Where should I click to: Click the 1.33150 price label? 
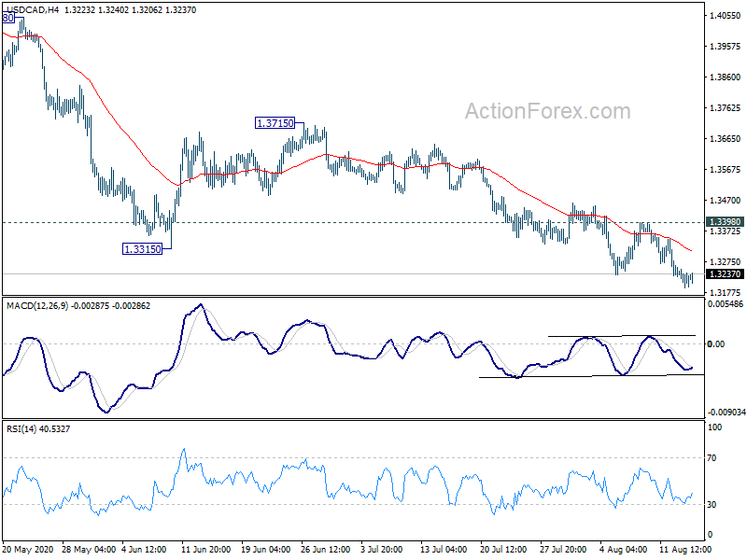tap(143, 249)
